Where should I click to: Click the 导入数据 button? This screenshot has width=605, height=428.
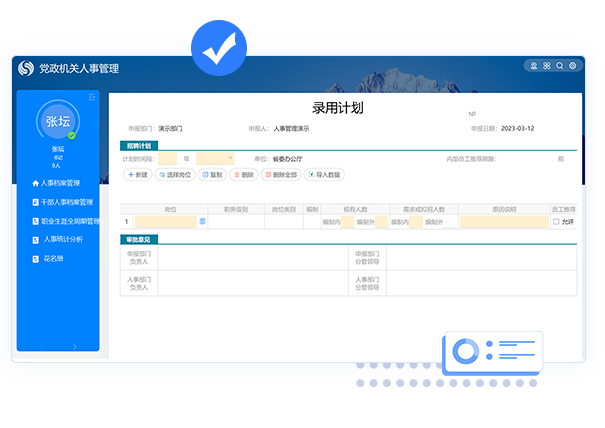click(x=324, y=175)
